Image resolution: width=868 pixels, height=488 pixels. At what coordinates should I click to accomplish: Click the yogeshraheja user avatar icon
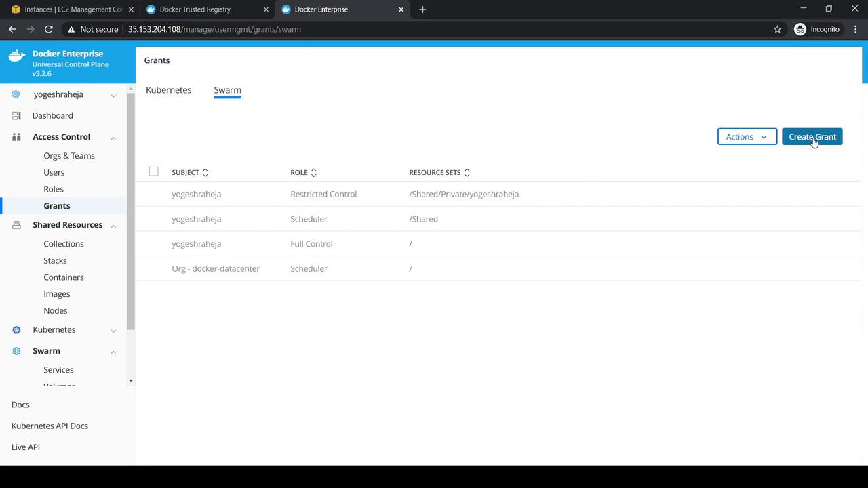(x=16, y=94)
